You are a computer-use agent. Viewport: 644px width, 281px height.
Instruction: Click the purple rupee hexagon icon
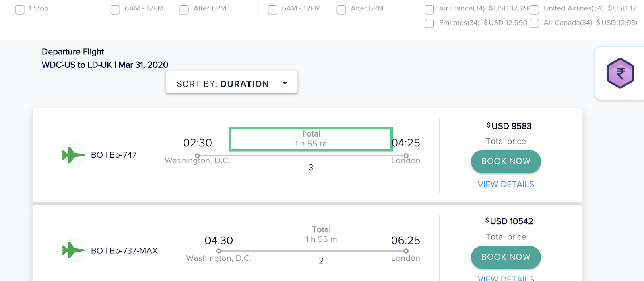pos(620,73)
